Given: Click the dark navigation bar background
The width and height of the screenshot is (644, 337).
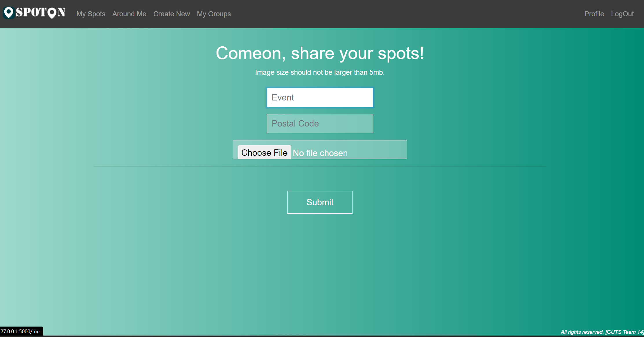Looking at the screenshot, I should 405,14.
